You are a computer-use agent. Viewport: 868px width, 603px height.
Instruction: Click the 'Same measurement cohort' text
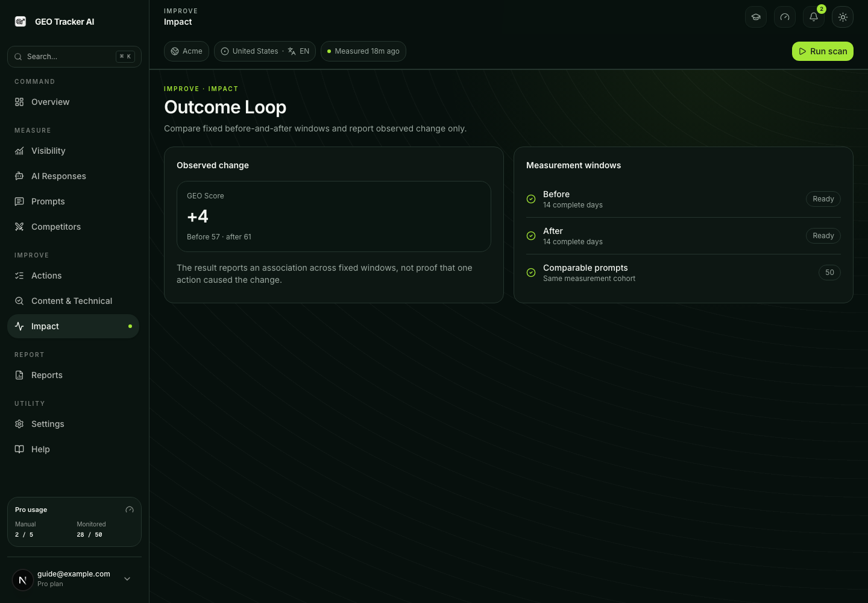pyautogui.click(x=589, y=279)
